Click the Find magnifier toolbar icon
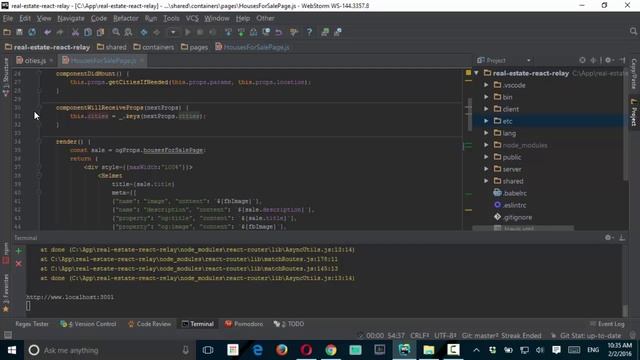This screenshot has height=360, width=640. (116, 32)
